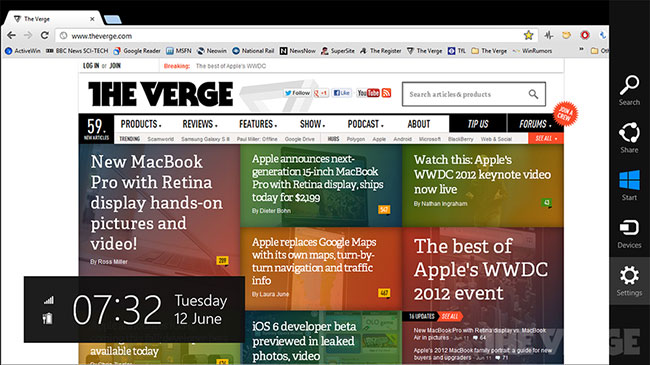Click the Windows Start charm
Viewport: 650px width, 365px height.
[629, 185]
